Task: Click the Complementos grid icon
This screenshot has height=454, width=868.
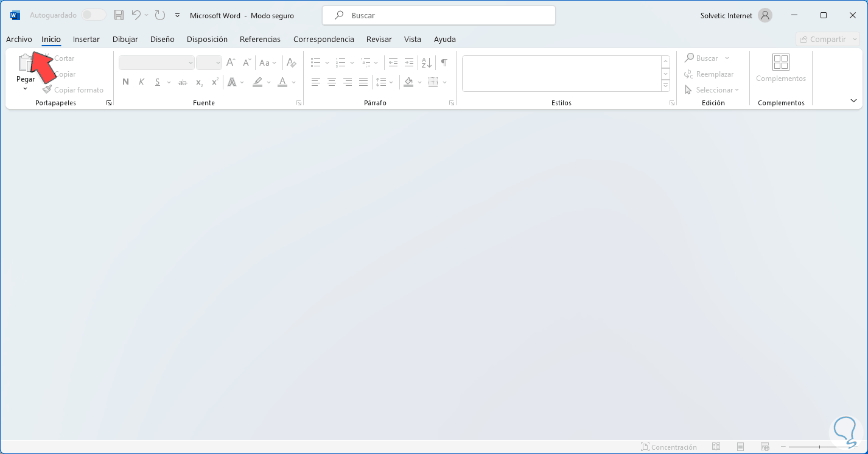Action: [x=780, y=62]
